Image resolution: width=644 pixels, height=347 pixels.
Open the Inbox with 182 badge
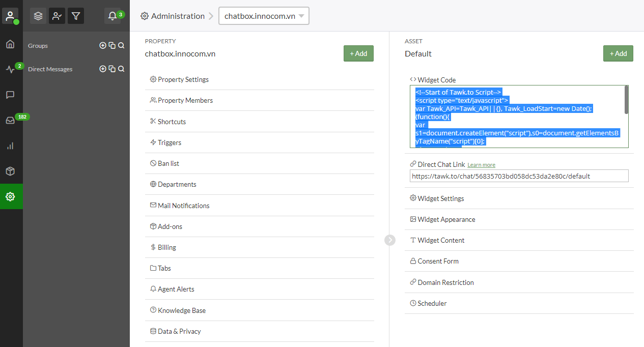(10, 121)
